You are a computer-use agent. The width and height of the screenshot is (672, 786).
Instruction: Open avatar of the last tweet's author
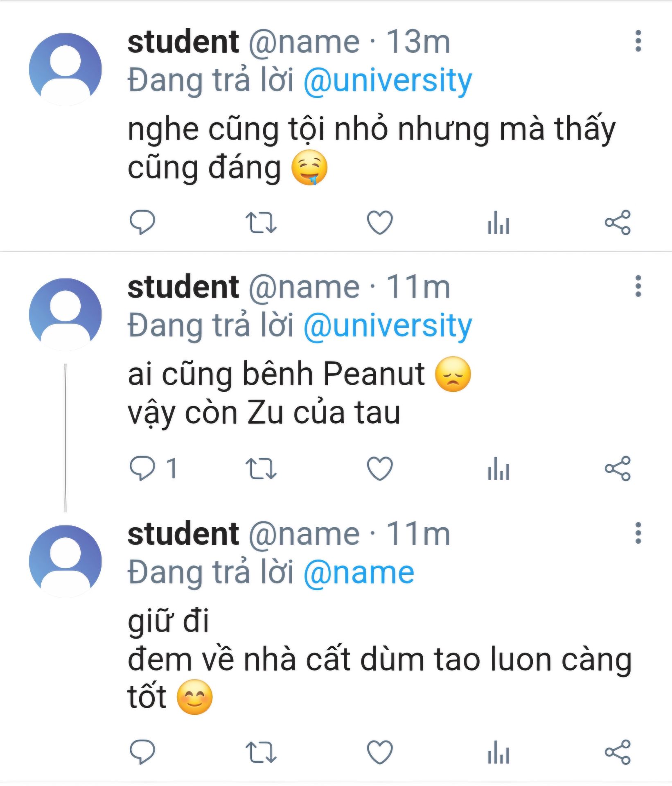coord(65,561)
